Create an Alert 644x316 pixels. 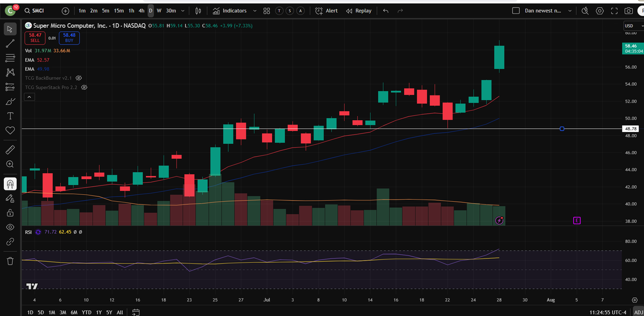click(326, 11)
